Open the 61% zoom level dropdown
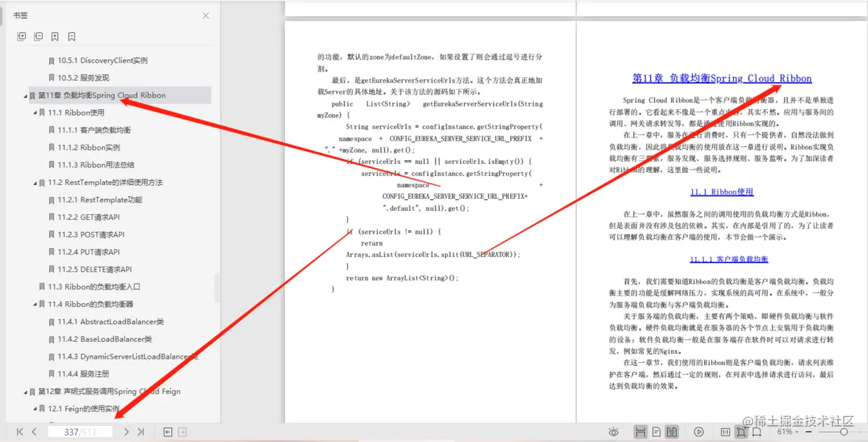 (x=787, y=432)
